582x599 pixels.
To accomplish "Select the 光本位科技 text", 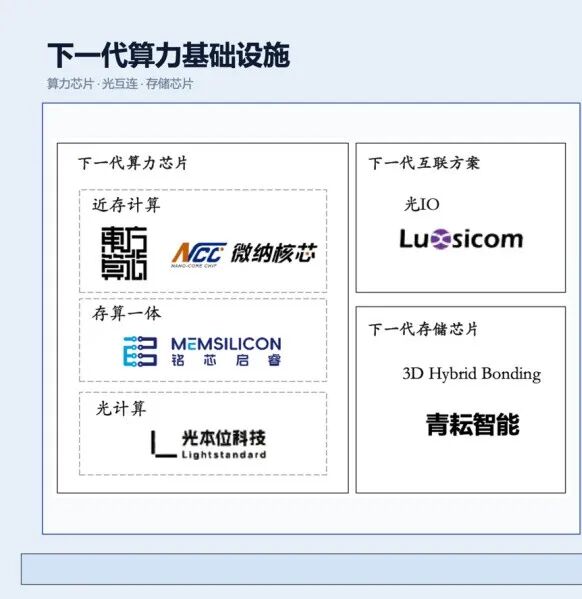I will (224, 438).
